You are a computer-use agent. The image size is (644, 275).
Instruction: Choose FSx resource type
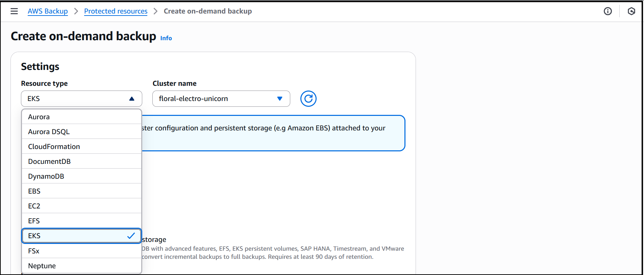(x=81, y=251)
